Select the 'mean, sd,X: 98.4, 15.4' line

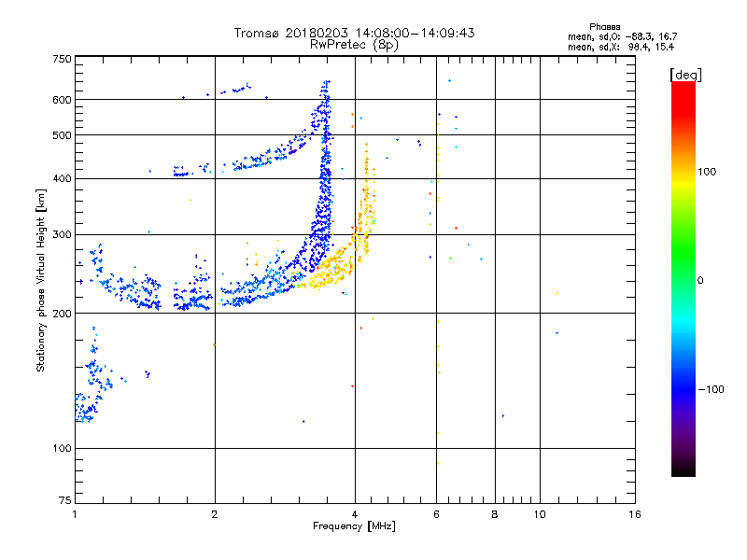tap(621, 47)
